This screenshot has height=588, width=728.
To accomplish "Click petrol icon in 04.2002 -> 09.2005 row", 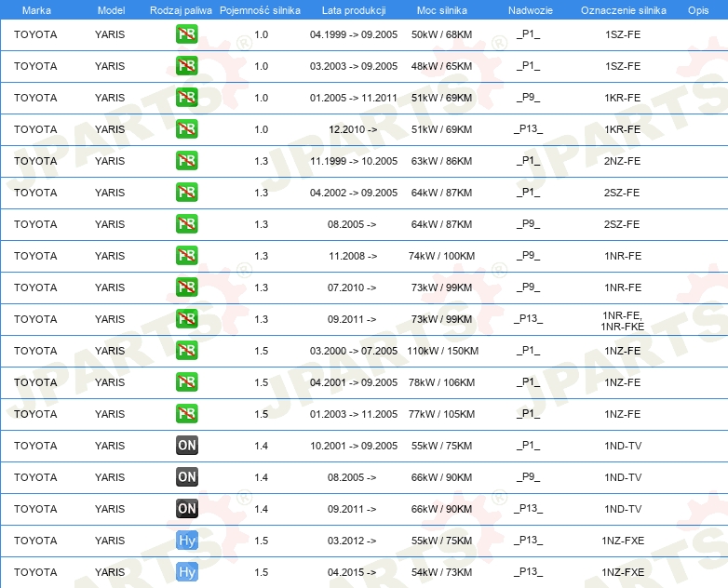I will pos(186,193).
